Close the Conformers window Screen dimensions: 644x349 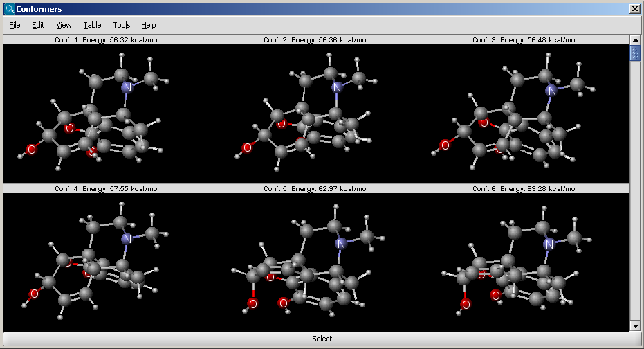pos(634,9)
